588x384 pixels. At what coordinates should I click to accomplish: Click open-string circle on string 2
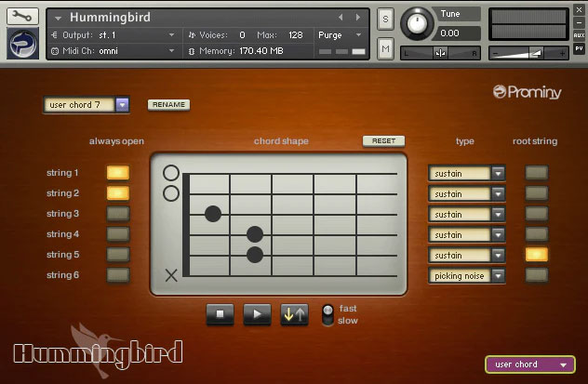pyautogui.click(x=171, y=193)
